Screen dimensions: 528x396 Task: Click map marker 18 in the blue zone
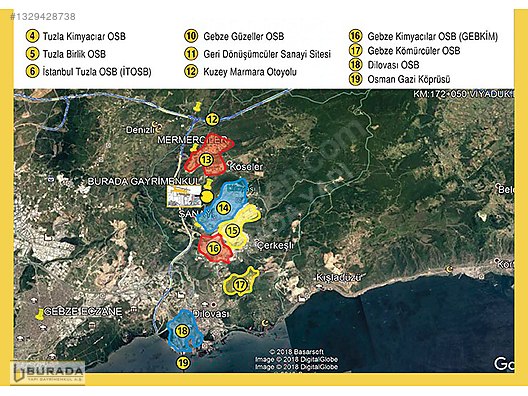(x=182, y=331)
